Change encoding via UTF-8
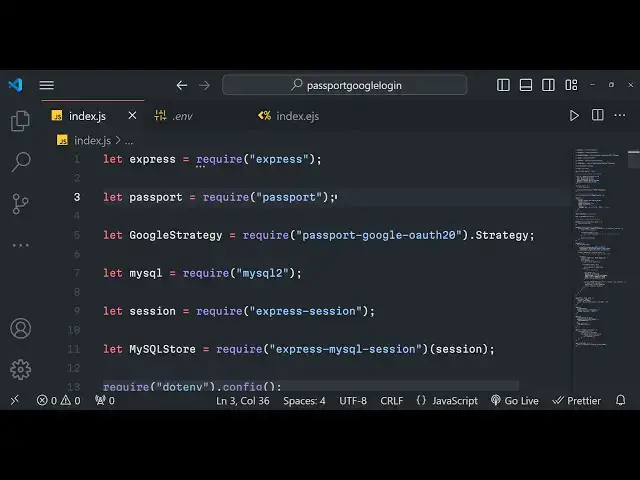The height and width of the screenshot is (480, 640). [x=353, y=401]
